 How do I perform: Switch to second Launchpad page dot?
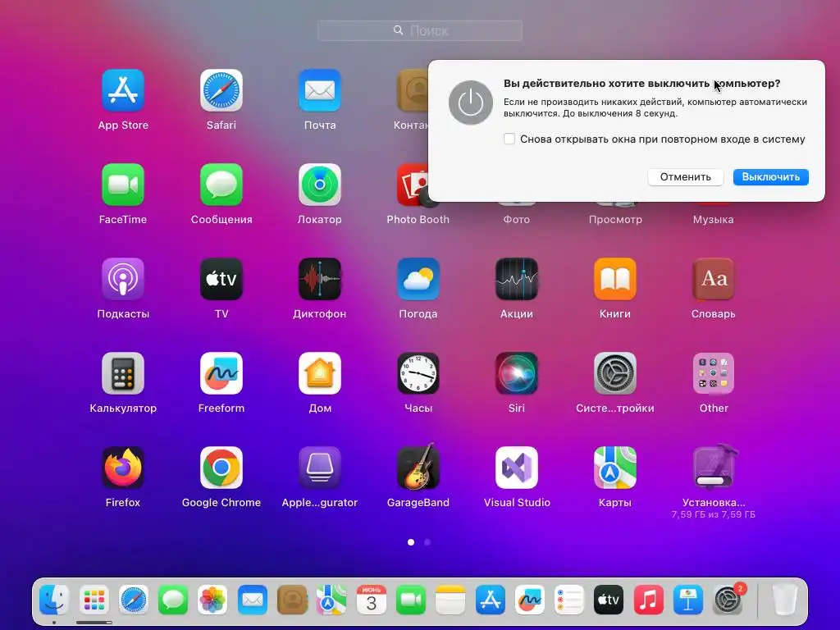coord(427,542)
